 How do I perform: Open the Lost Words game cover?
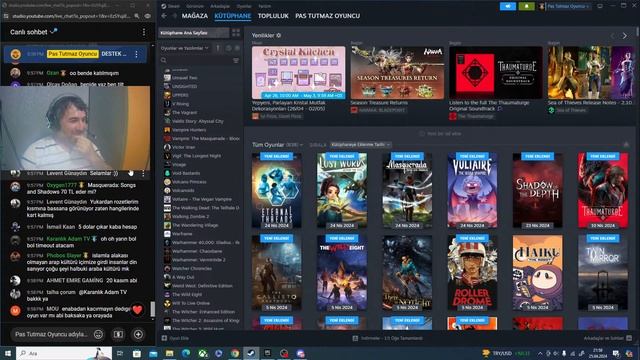point(342,190)
